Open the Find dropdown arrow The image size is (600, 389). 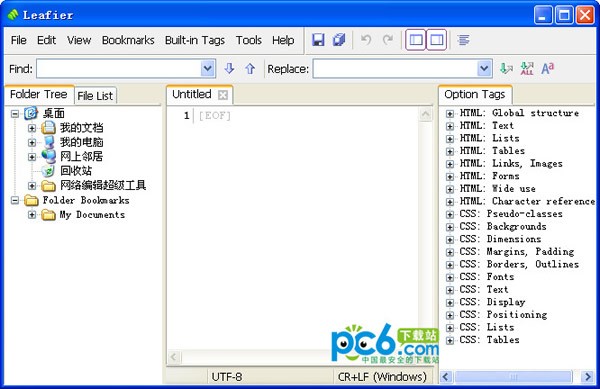(207, 69)
